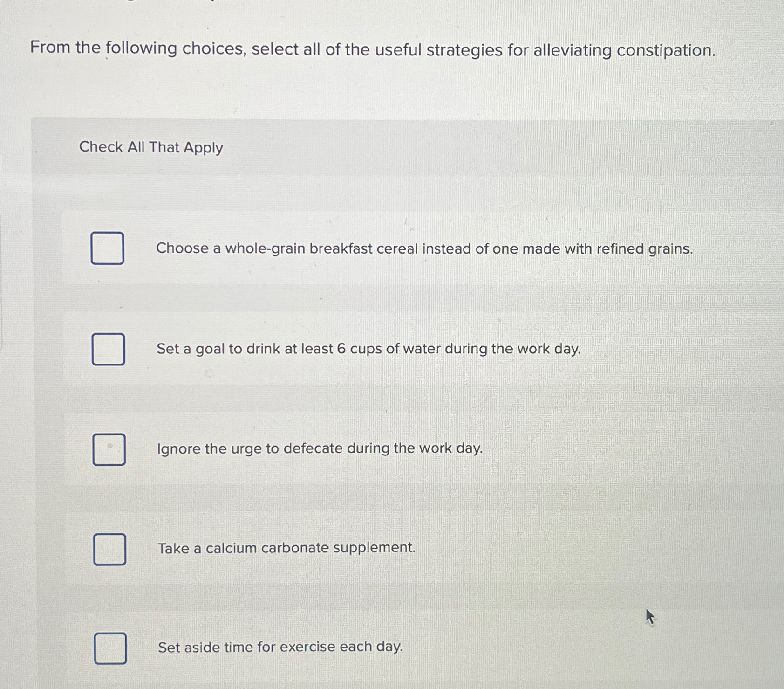Check the calcium carbonate supplement option
This screenshot has width=784, height=689.
click(x=109, y=548)
